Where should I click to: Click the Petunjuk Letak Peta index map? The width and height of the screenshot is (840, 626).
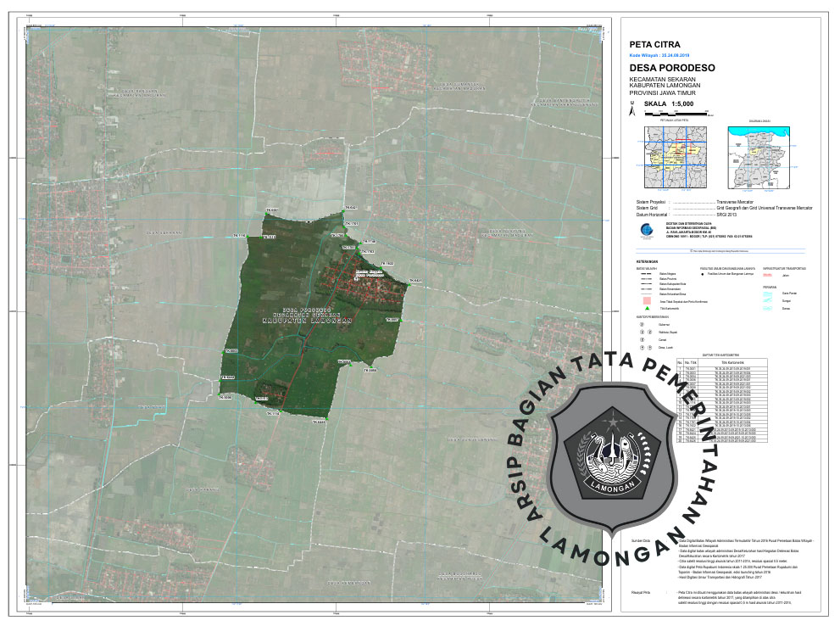[676, 157]
